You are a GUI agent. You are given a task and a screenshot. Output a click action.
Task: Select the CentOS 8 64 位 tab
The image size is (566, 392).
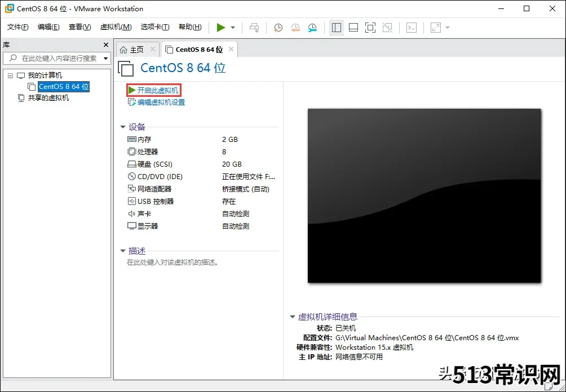pos(199,50)
